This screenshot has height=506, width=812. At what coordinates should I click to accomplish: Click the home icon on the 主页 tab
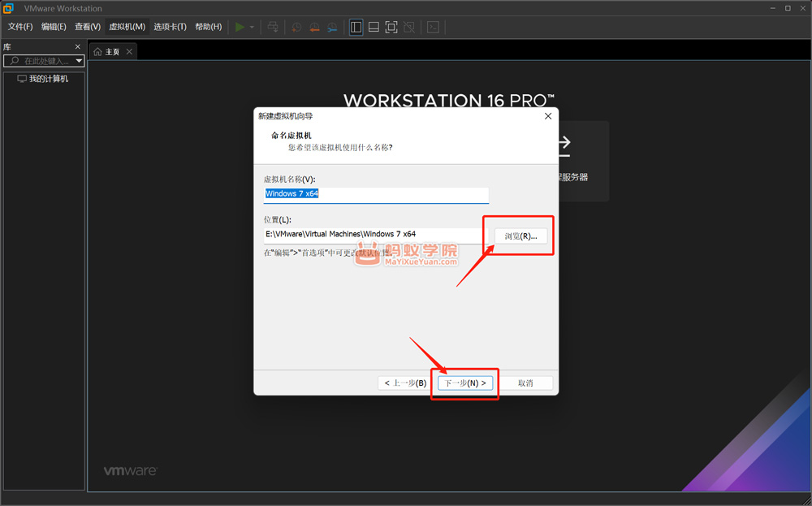[x=97, y=52]
